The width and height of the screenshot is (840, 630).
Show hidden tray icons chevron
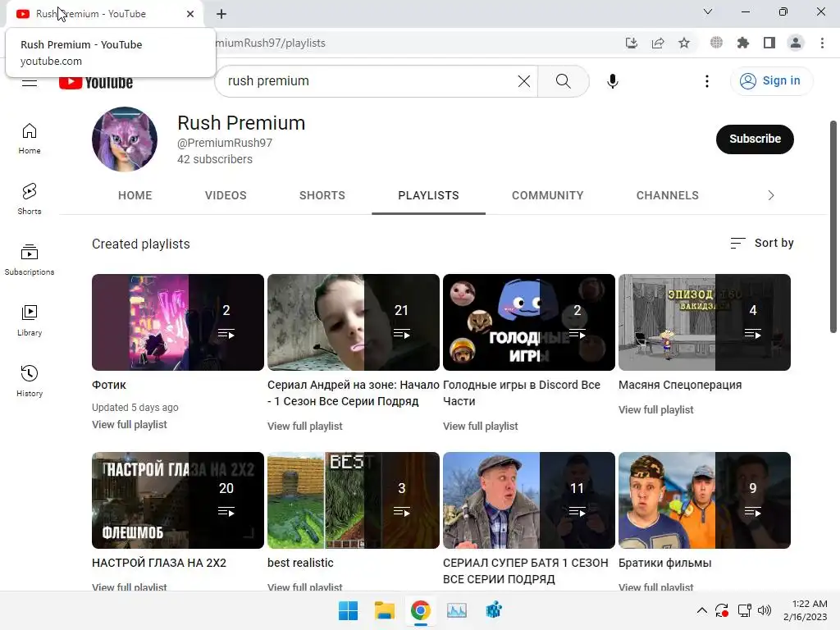[x=702, y=610]
